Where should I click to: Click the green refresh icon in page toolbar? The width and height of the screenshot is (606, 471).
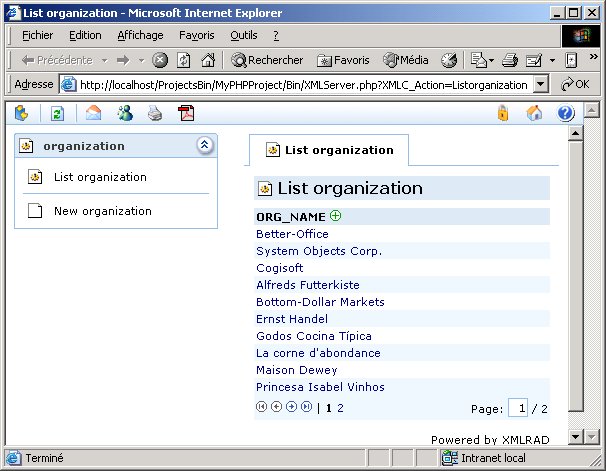[x=58, y=113]
